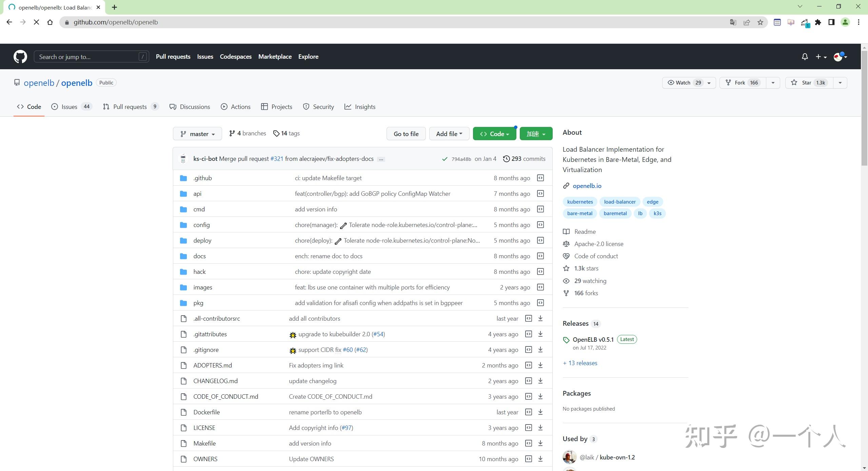View the 293 commits history
This screenshot has width=868, height=471.
tap(524, 159)
